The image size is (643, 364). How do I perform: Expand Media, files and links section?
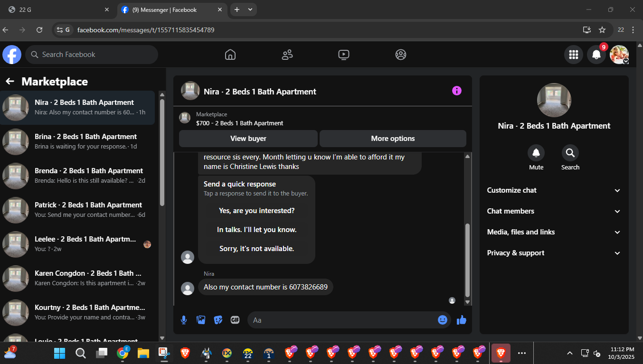point(554,232)
